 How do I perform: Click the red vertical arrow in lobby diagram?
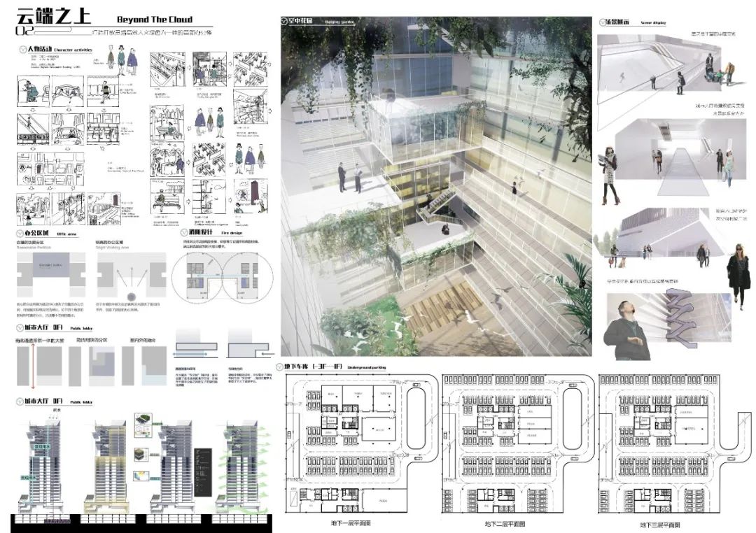click(x=33, y=365)
